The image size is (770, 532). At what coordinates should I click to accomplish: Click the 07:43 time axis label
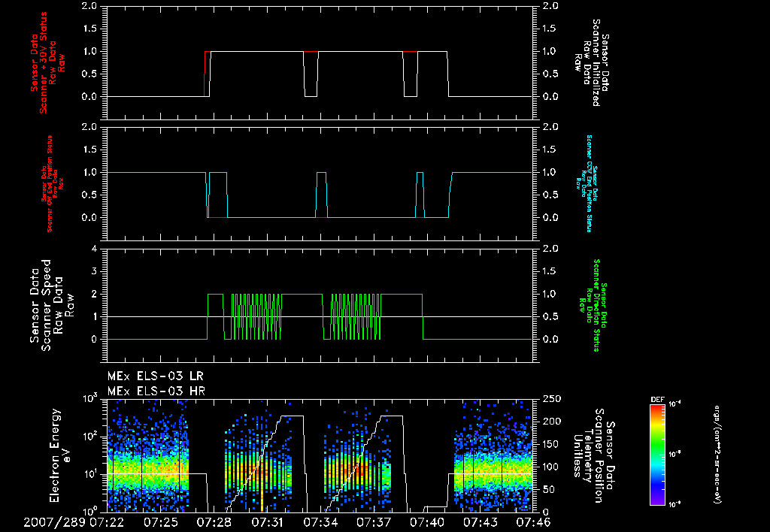pos(480,522)
